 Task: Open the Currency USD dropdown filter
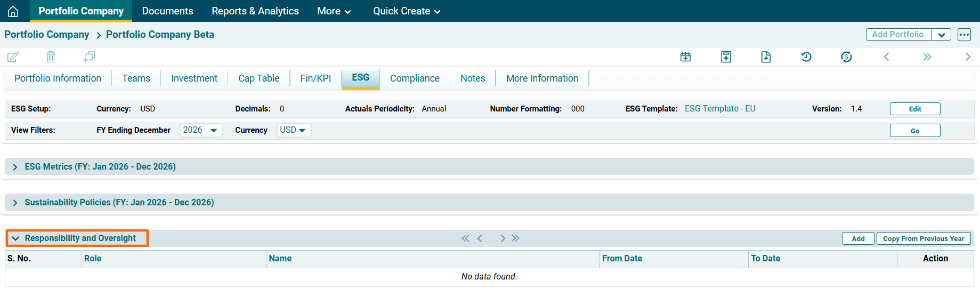(293, 130)
